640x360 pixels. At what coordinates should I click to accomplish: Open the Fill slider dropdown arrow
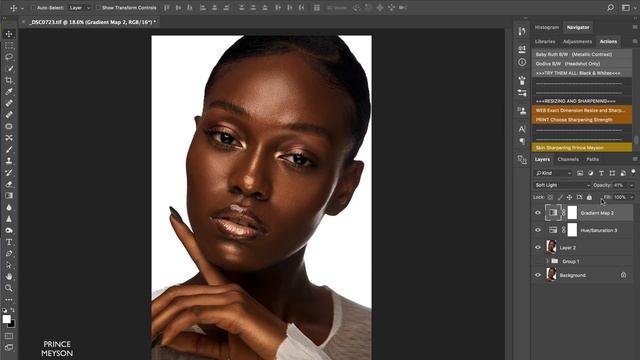631,197
